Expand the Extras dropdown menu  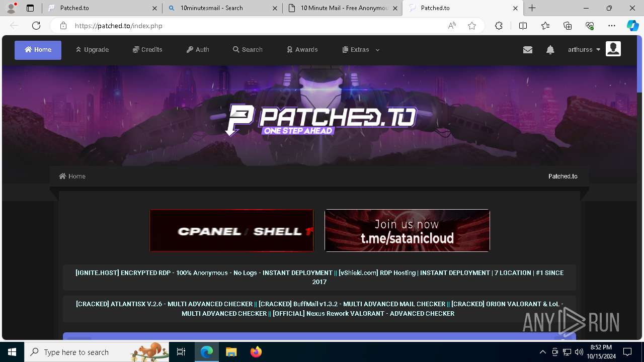(x=361, y=50)
